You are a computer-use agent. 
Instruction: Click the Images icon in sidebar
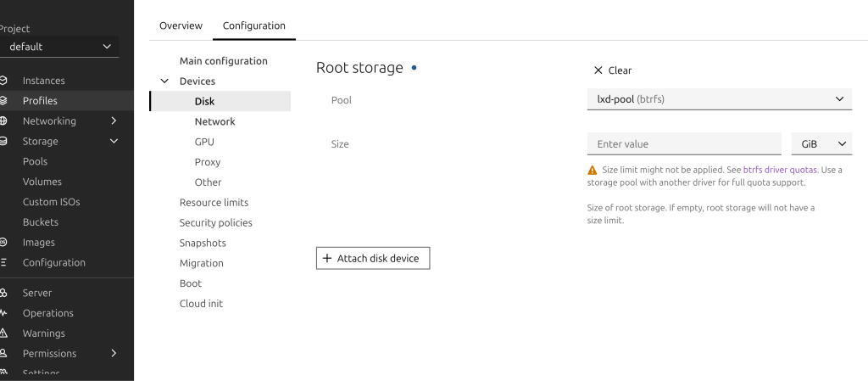(x=4, y=243)
